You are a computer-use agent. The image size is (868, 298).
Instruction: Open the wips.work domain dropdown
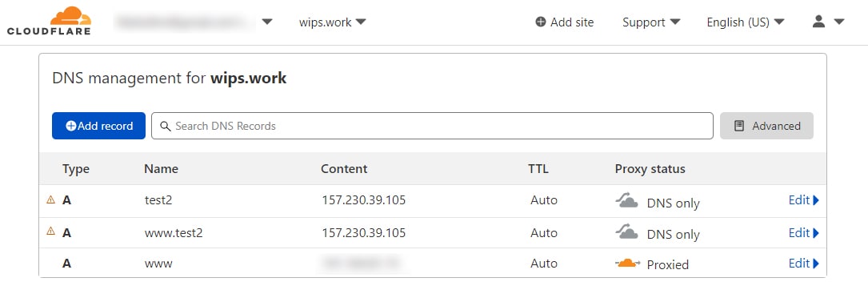click(x=332, y=22)
